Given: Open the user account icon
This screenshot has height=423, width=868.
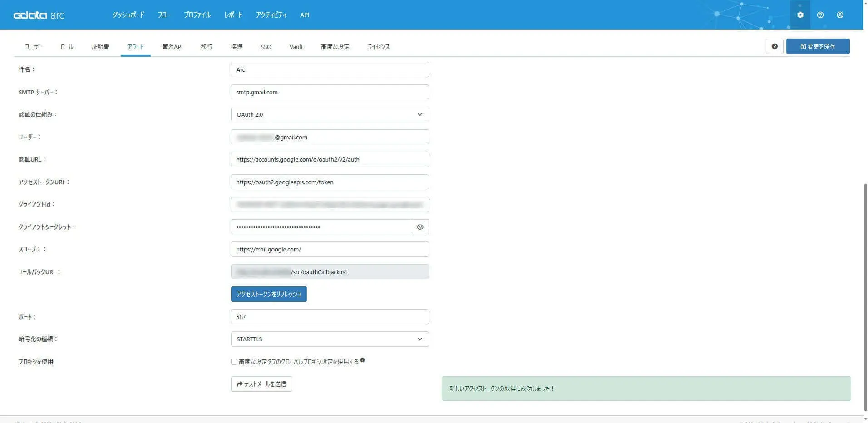Looking at the screenshot, I should point(840,15).
